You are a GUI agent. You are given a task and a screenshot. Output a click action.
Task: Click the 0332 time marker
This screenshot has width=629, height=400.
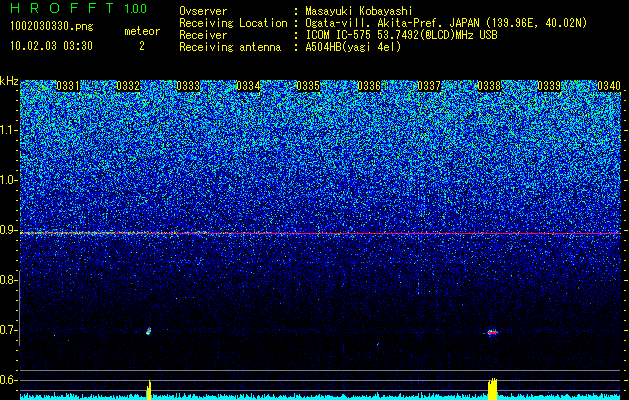pos(128,86)
